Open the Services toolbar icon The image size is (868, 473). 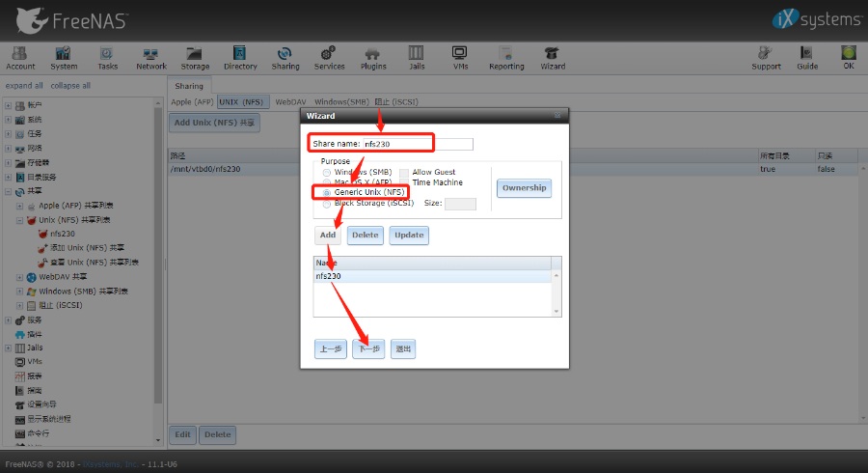(x=330, y=58)
